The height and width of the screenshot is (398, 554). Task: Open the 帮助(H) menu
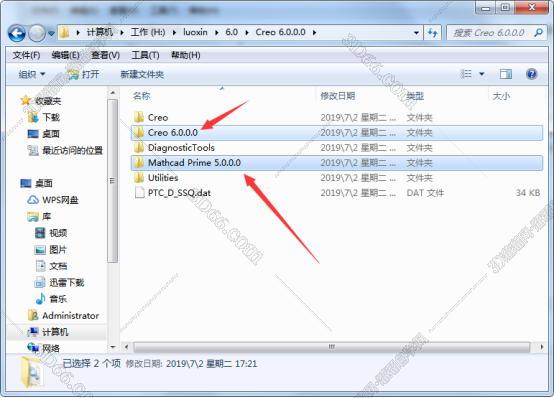click(185, 55)
